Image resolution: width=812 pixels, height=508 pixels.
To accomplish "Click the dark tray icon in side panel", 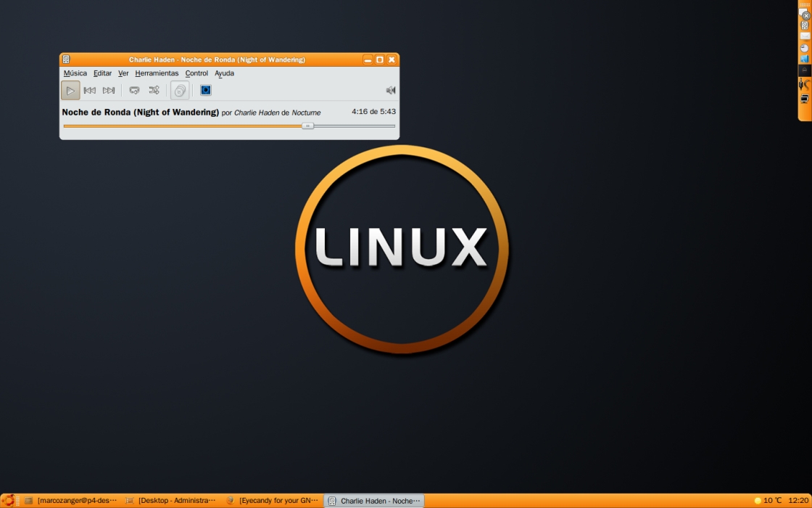I will [804, 70].
